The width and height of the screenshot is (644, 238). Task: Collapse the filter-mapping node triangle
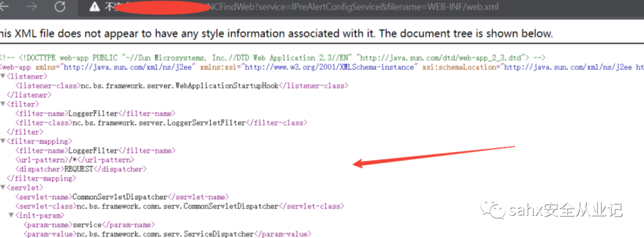pos(4,141)
